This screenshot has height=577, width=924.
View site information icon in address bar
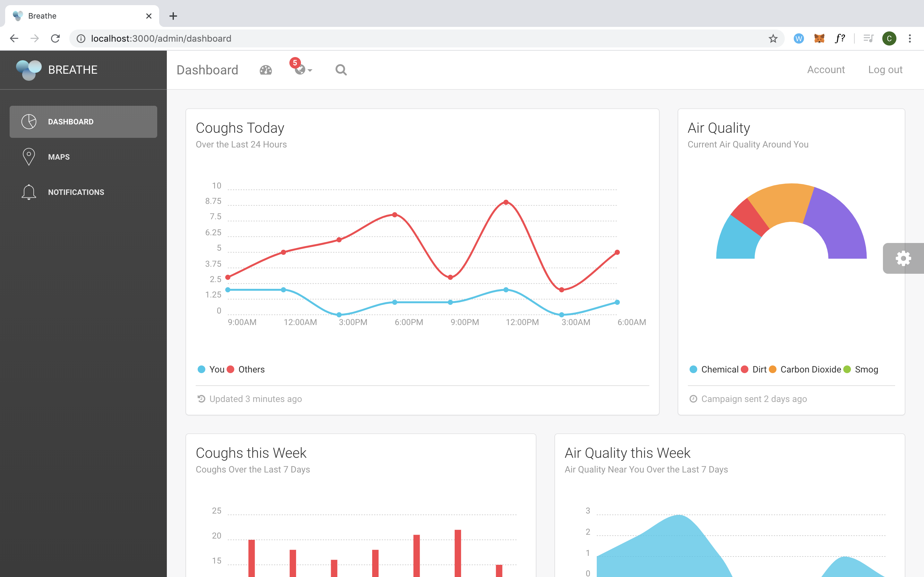pos(81,38)
